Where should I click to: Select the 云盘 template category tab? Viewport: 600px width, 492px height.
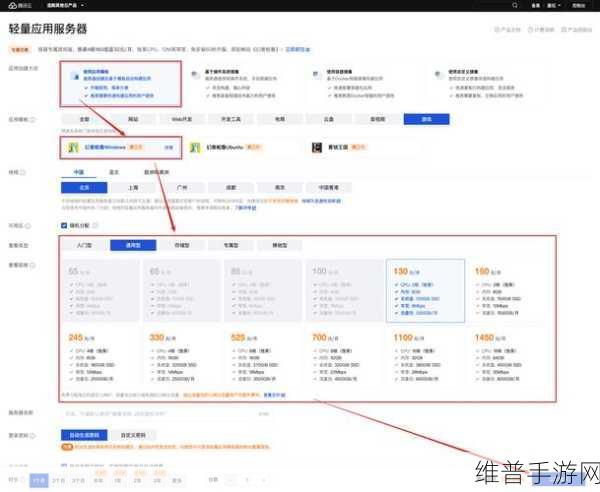329,119
